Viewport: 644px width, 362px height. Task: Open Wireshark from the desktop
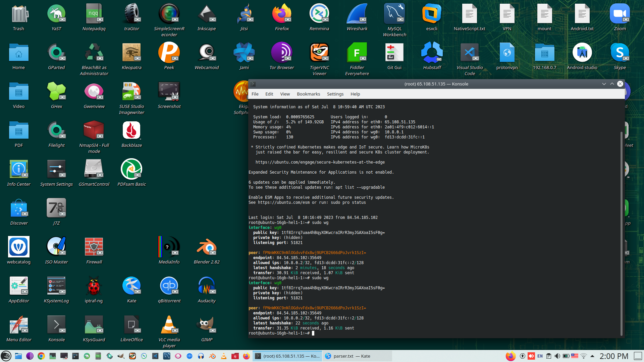(357, 14)
